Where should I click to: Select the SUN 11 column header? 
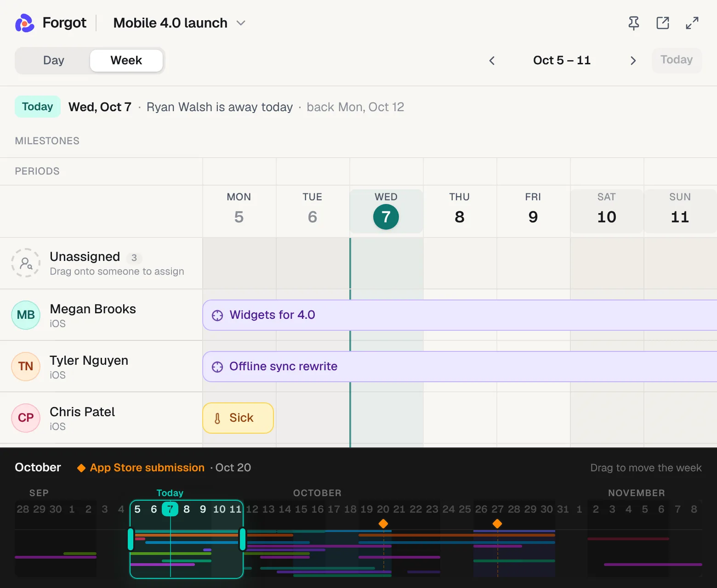coord(680,211)
